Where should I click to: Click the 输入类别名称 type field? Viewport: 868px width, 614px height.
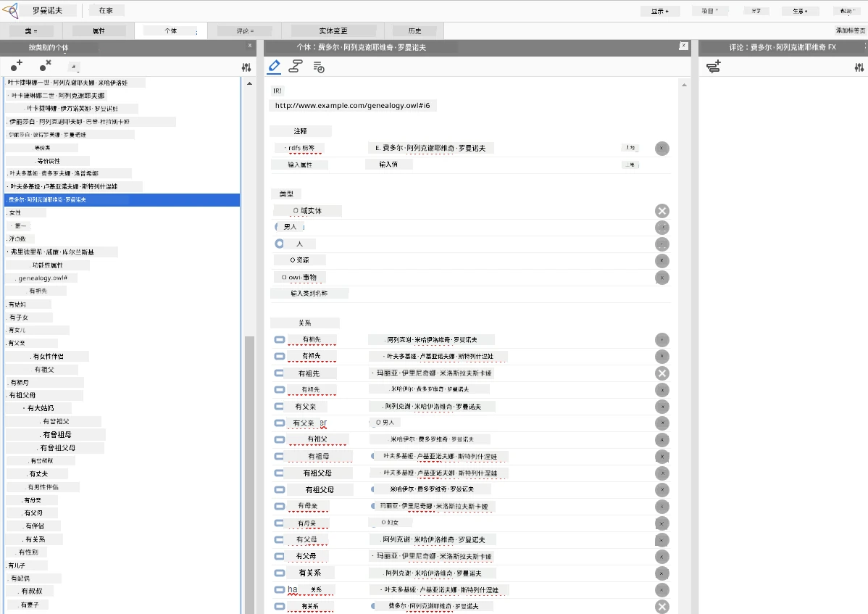coord(309,294)
